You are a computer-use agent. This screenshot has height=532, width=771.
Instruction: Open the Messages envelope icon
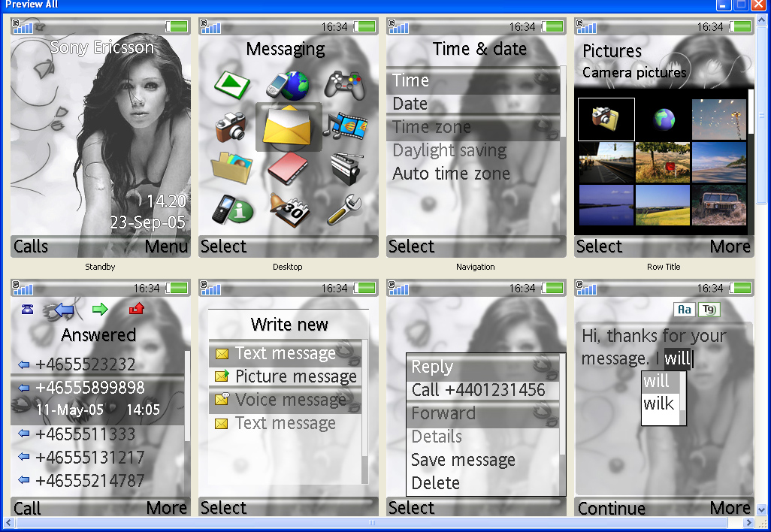tap(289, 127)
